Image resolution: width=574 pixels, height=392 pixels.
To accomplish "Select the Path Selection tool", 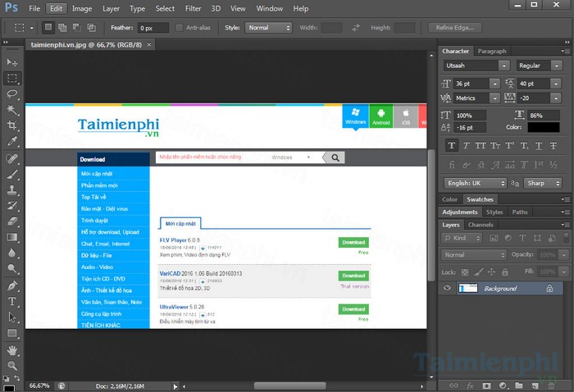I will tap(12, 317).
